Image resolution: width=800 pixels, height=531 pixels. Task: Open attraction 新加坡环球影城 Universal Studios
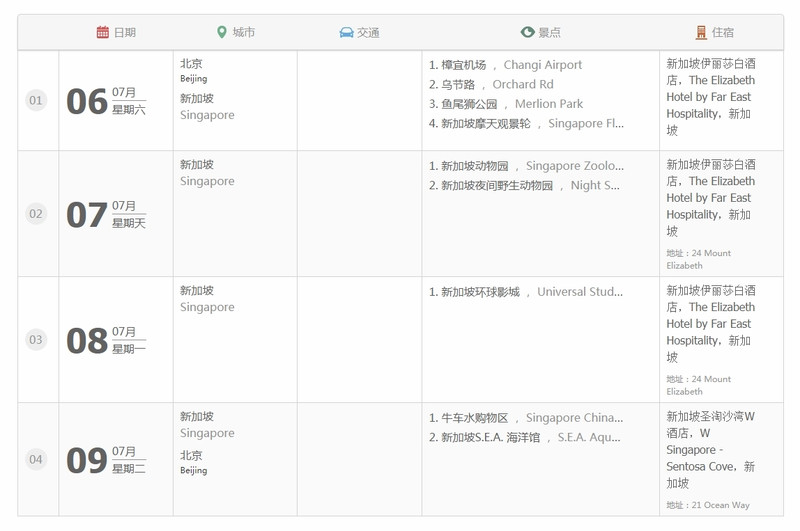pos(526,292)
